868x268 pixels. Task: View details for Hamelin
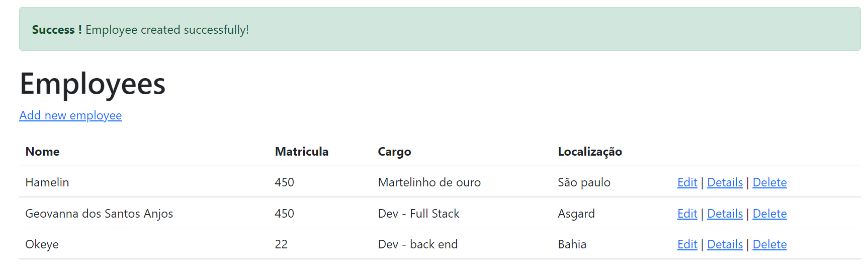tap(725, 182)
